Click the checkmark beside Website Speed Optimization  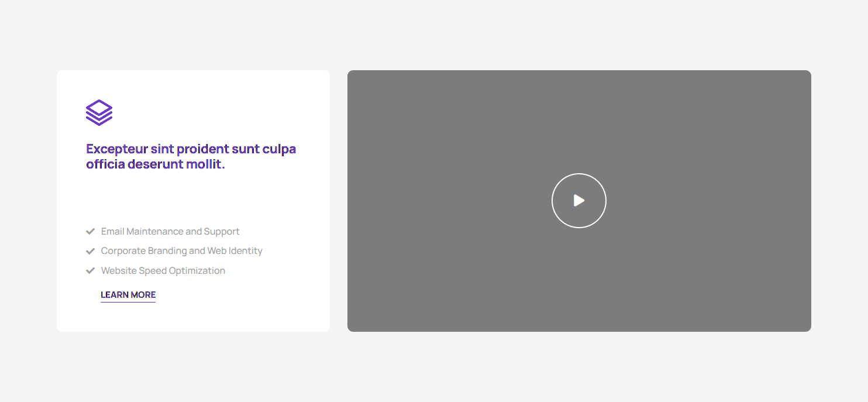click(x=91, y=271)
